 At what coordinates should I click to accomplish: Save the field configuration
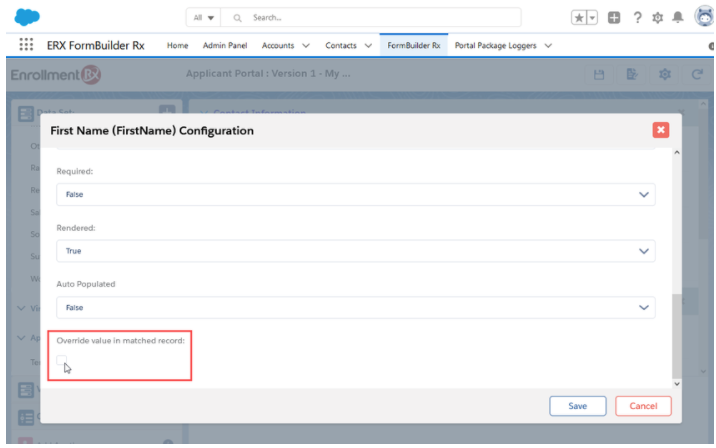578,405
